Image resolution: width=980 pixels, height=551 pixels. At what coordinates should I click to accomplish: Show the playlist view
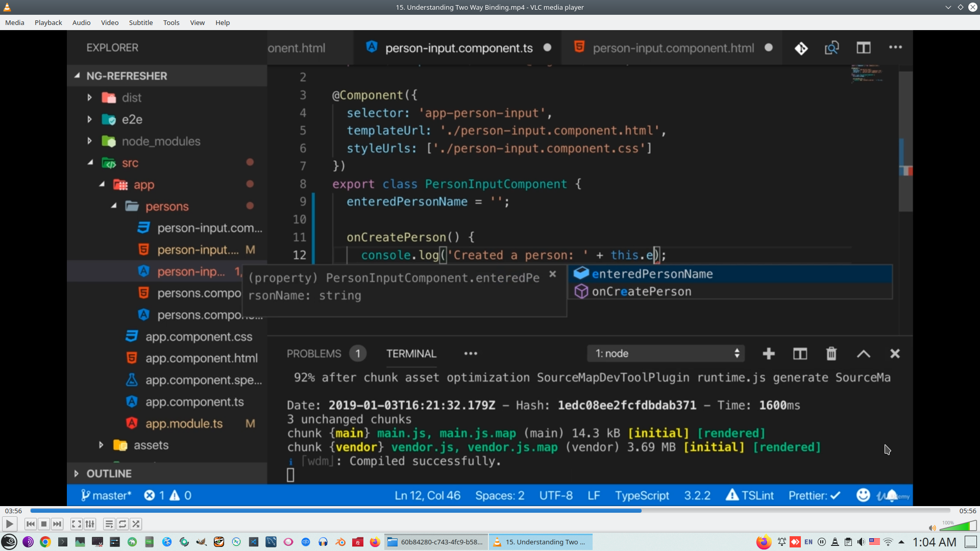(109, 524)
